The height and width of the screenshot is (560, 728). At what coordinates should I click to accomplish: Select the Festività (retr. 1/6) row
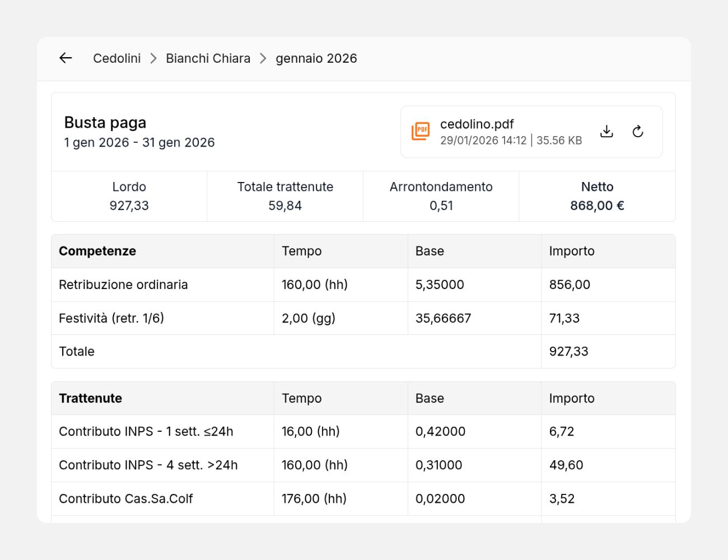111,318
